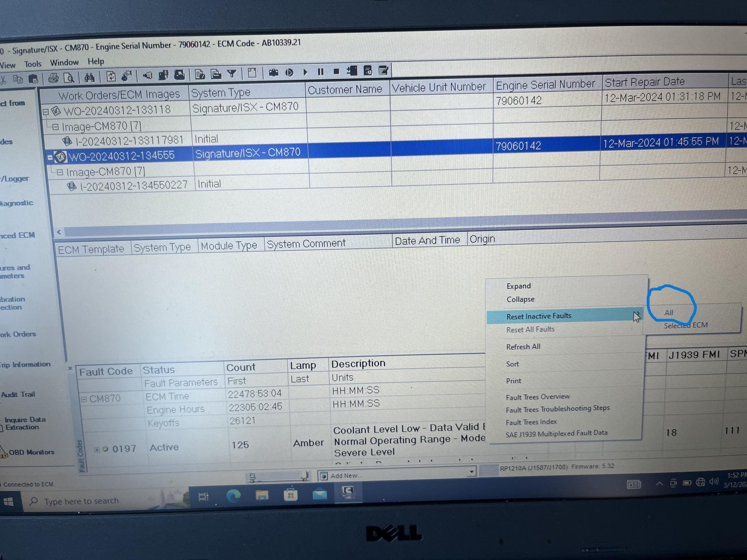Select image I-20240312-134550227

(x=134, y=186)
